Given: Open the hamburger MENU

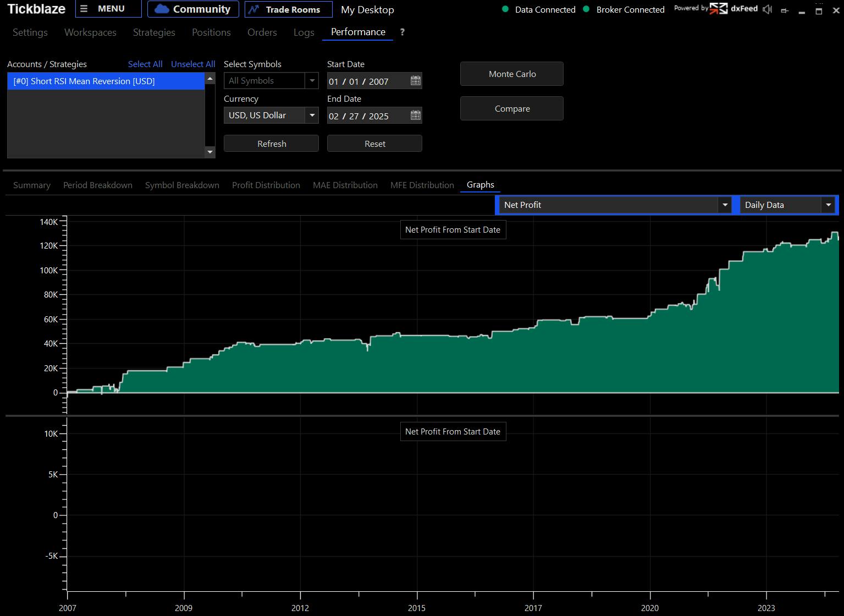Looking at the screenshot, I should (x=108, y=9).
